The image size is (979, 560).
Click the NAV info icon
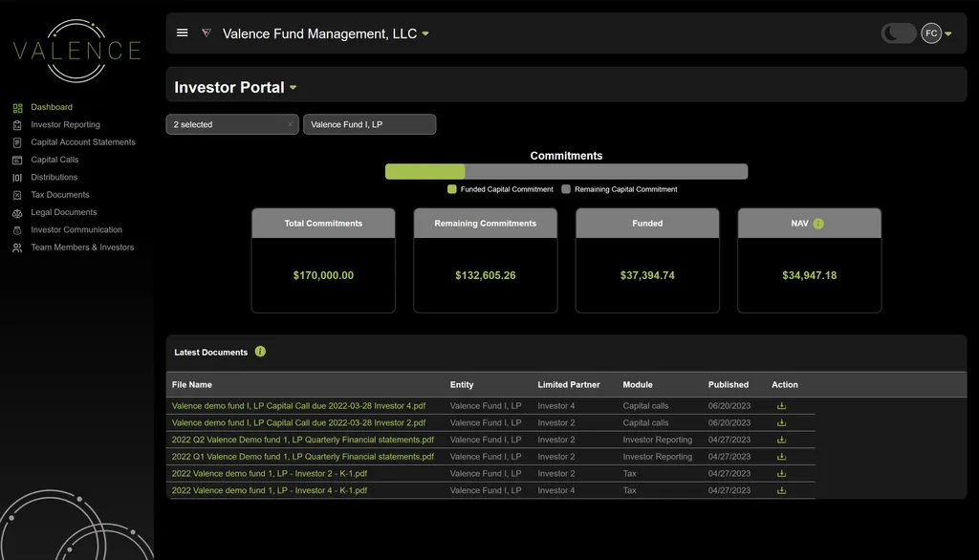[x=818, y=224]
